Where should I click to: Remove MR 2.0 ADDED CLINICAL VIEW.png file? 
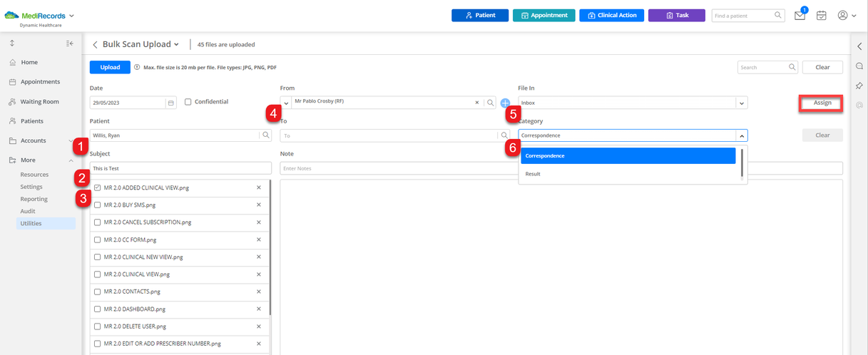click(259, 187)
